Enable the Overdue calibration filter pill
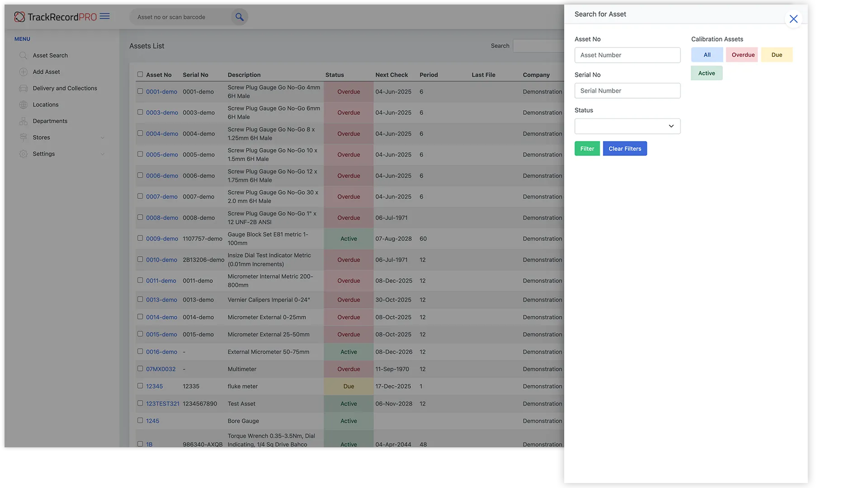The width and height of the screenshot is (868, 488). [741, 55]
